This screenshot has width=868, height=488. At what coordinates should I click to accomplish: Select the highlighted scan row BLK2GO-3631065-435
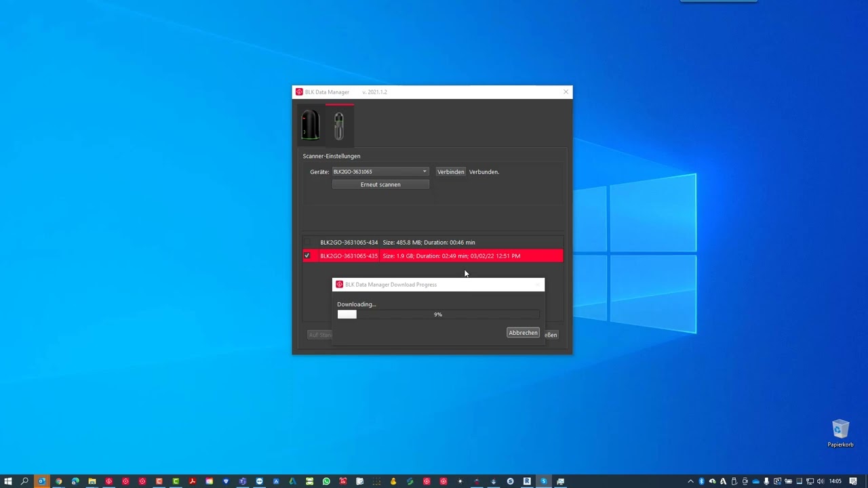(433, 256)
